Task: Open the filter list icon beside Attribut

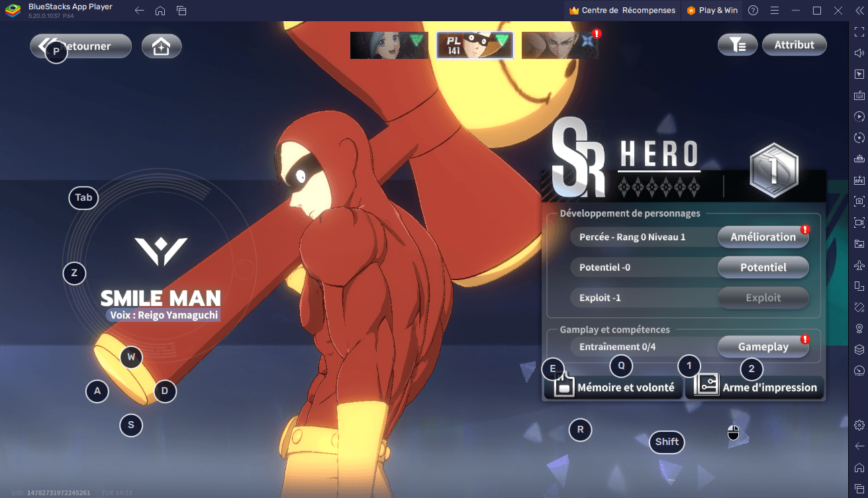Action: click(x=738, y=45)
